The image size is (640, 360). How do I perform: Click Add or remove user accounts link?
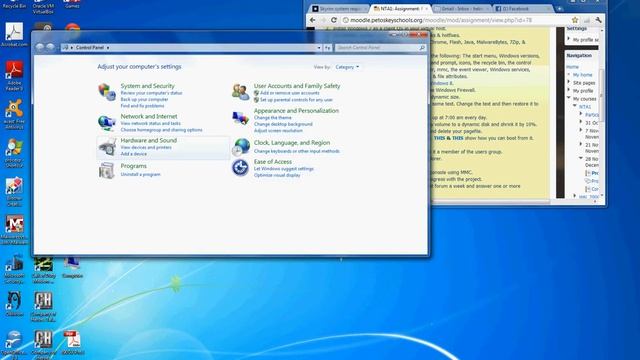[x=289, y=93]
